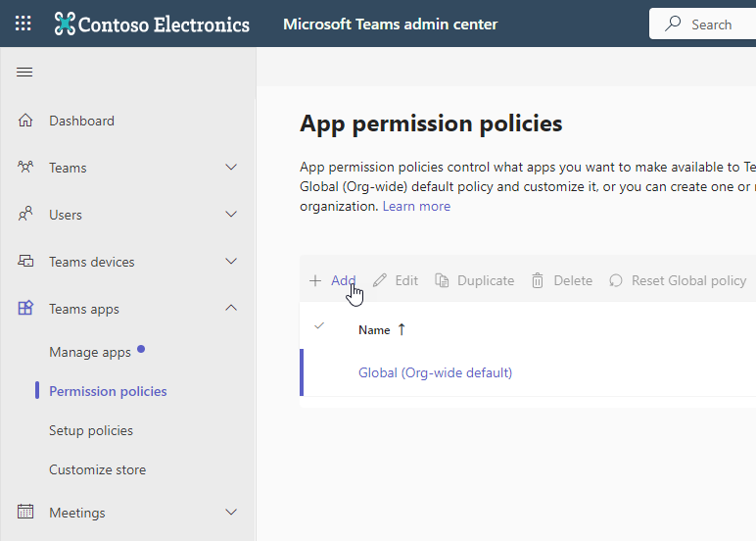
Task: Click the Meetings calendar icon
Action: coord(25,513)
